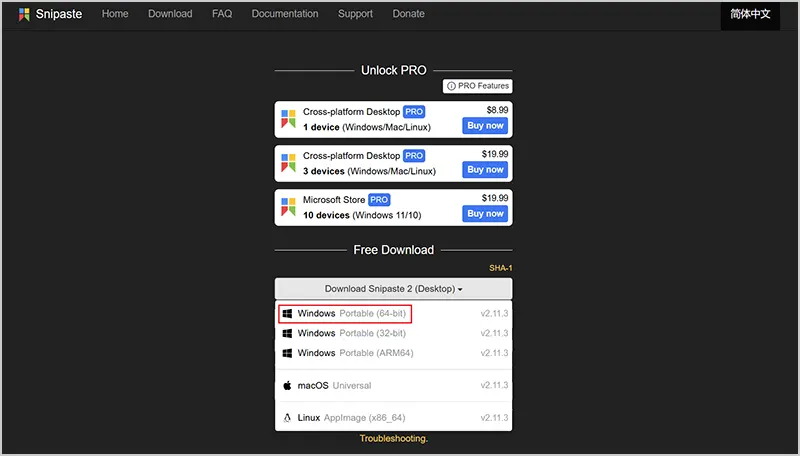Image resolution: width=800 pixels, height=456 pixels.
Task: Open the Download page from navbar
Action: [x=170, y=14]
